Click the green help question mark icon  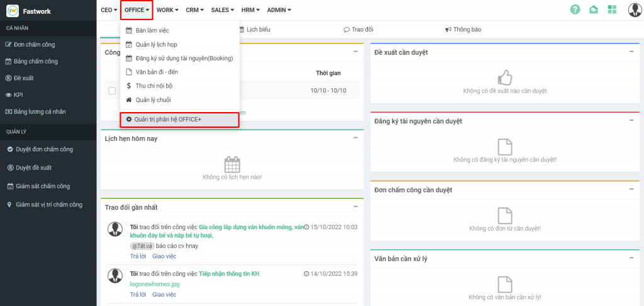[x=575, y=9]
